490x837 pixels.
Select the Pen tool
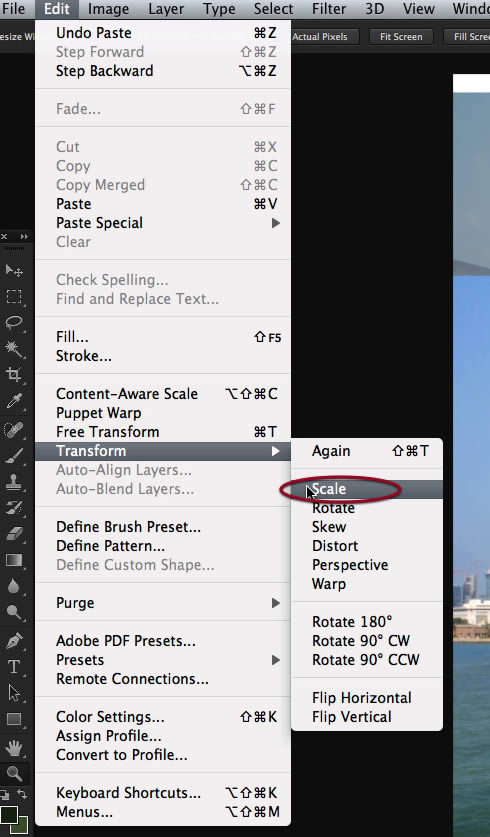point(14,641)
